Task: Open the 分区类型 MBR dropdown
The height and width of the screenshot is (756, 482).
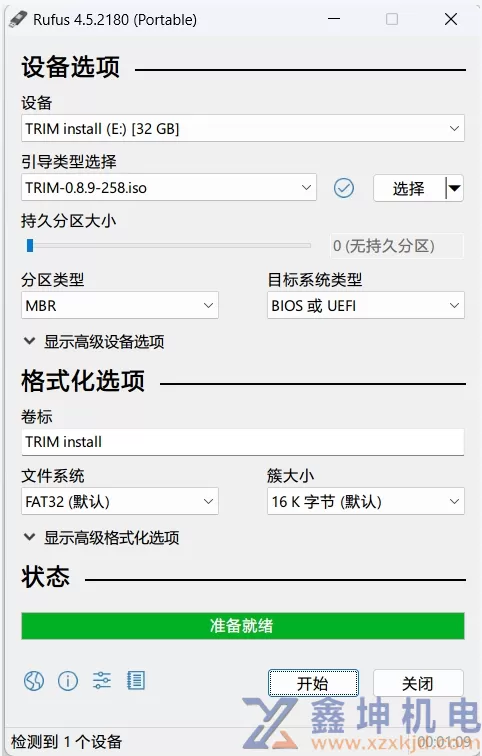Action: tap(120, 305)
